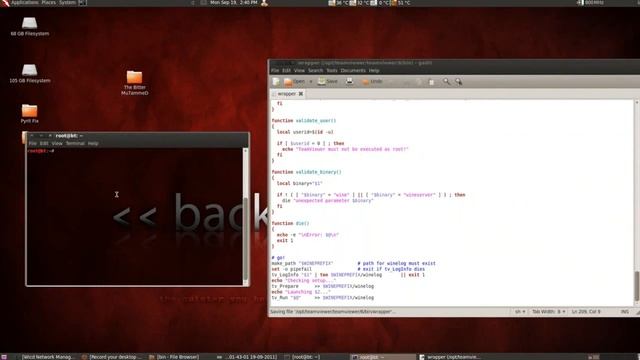Expand the recent files arrow beside Open
This screenshot has width=640, height=360.
point(311,82)
